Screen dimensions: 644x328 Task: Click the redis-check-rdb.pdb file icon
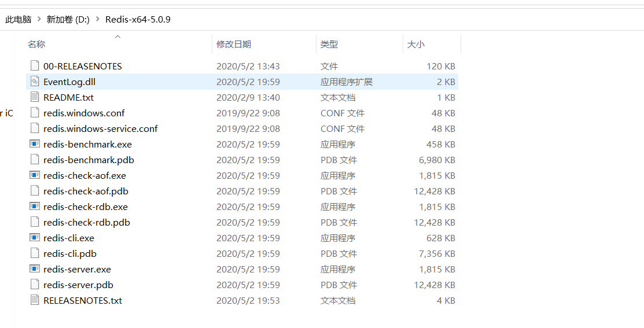(x=35, y=222)
